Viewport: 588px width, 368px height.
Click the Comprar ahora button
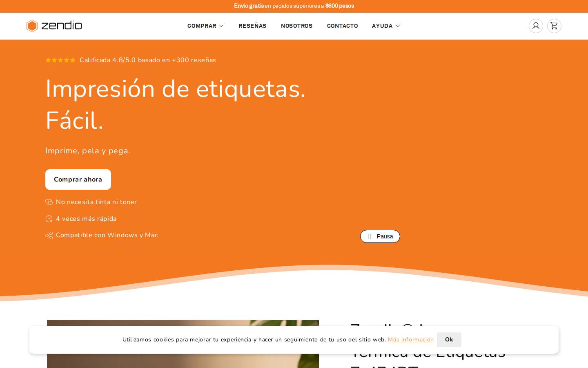point(78,180)
